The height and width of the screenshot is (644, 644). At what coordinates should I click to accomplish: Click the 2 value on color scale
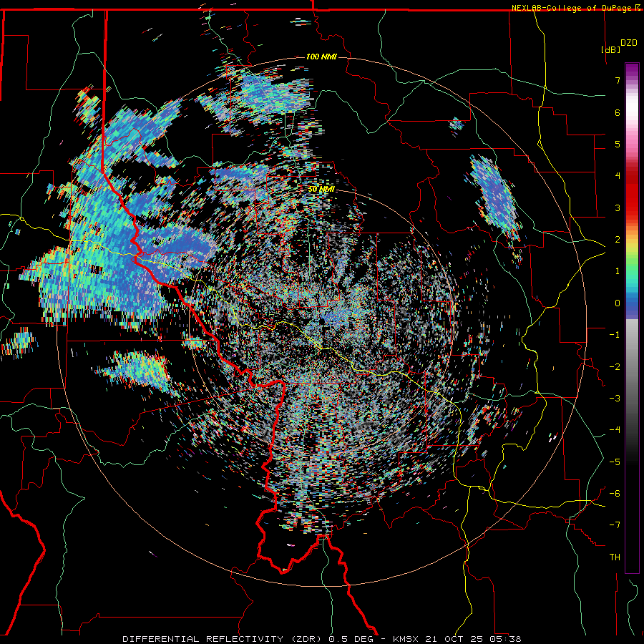coord(618,240)
